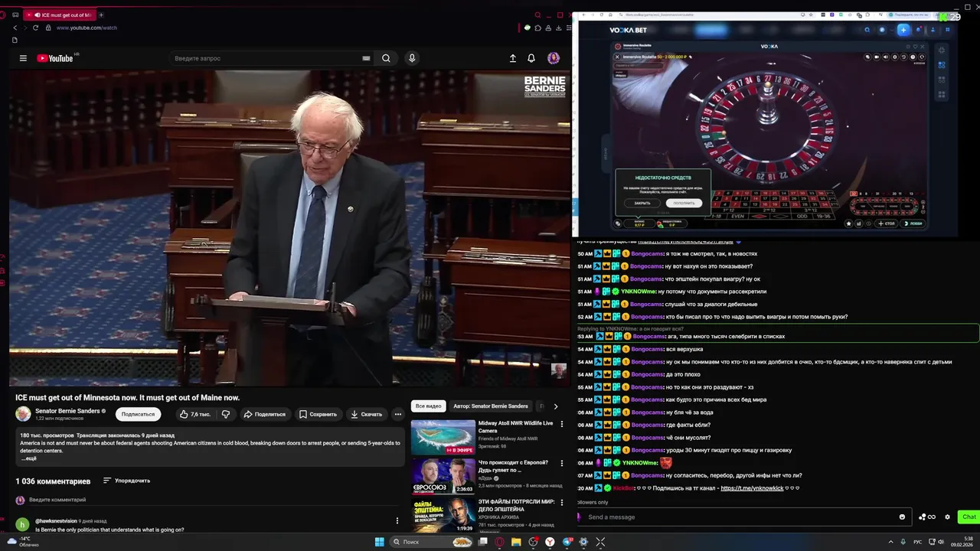Screen dimensions: 980x551
Task: Open Yandex browser from the taskbar
Action: click(550, 542)
